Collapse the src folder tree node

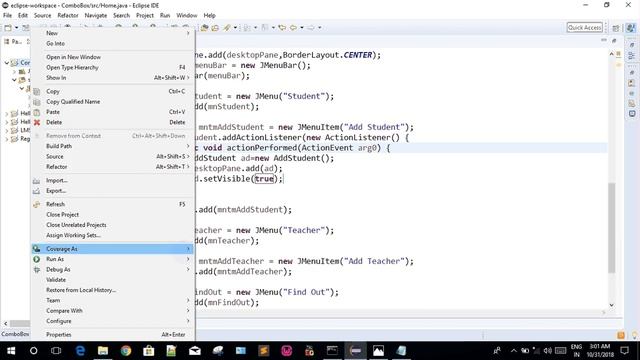14,80
